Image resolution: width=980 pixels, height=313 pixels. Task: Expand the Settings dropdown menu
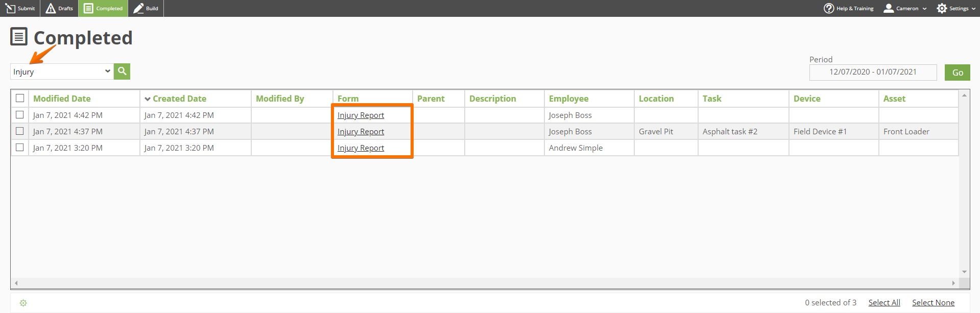(973, 9)
